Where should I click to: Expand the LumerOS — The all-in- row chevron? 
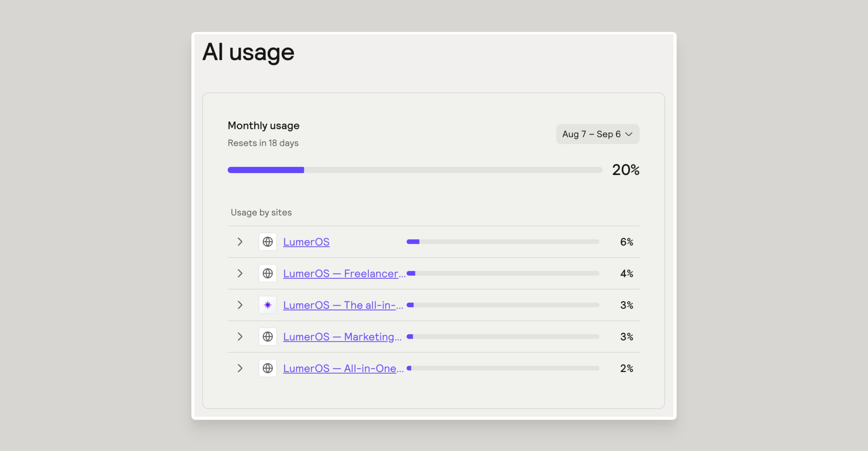(240, 305)
